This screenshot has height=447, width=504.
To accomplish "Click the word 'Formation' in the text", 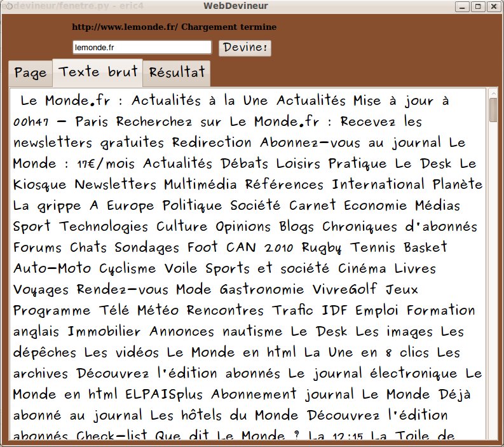I will coord(441,310).
